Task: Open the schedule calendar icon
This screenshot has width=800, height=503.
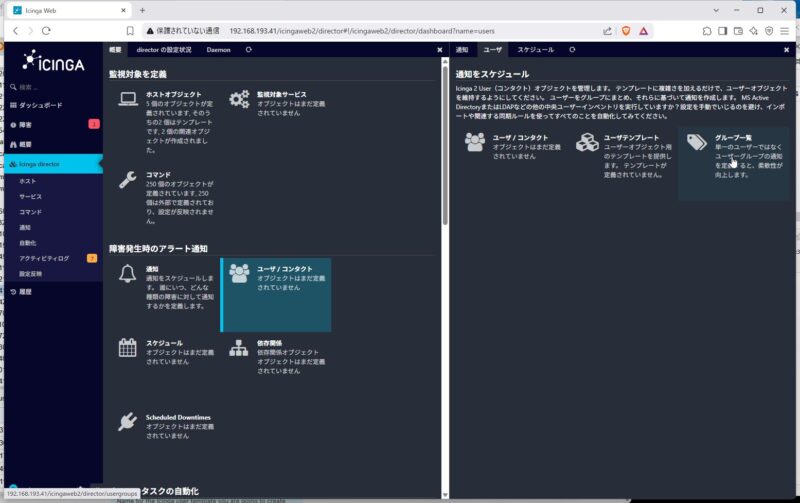Action: [x=128, y=348]
